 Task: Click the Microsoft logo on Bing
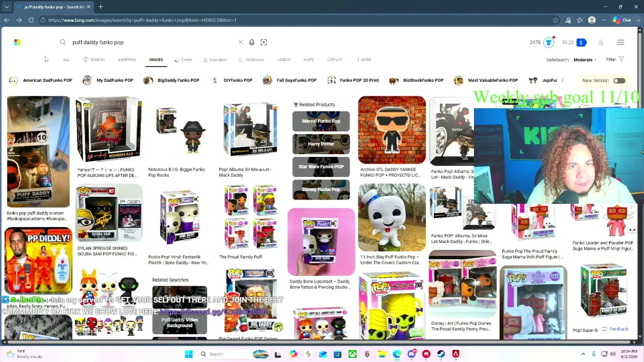coord(17,42)
